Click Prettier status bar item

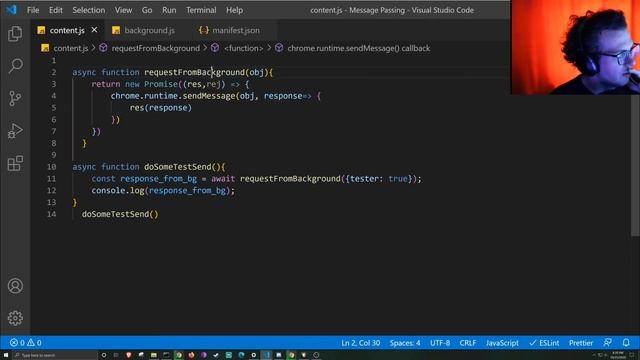581,342
